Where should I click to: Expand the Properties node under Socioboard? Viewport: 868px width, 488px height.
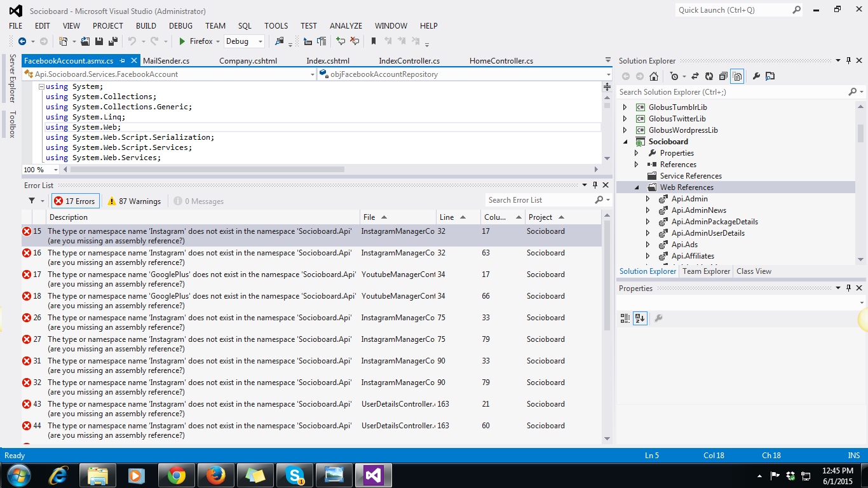point(637,153)
